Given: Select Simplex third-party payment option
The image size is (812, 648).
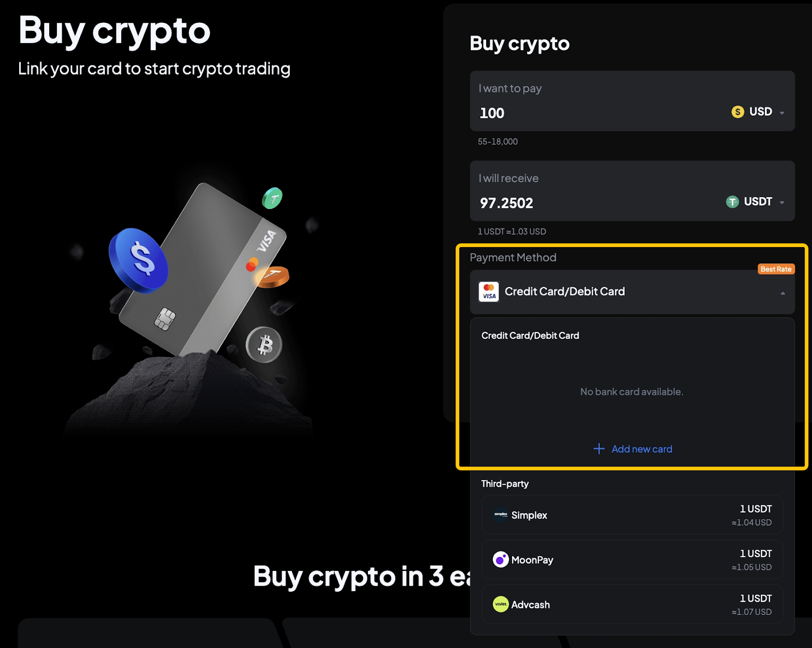Looking at the screenshot, I should click(x=632, y=515).
